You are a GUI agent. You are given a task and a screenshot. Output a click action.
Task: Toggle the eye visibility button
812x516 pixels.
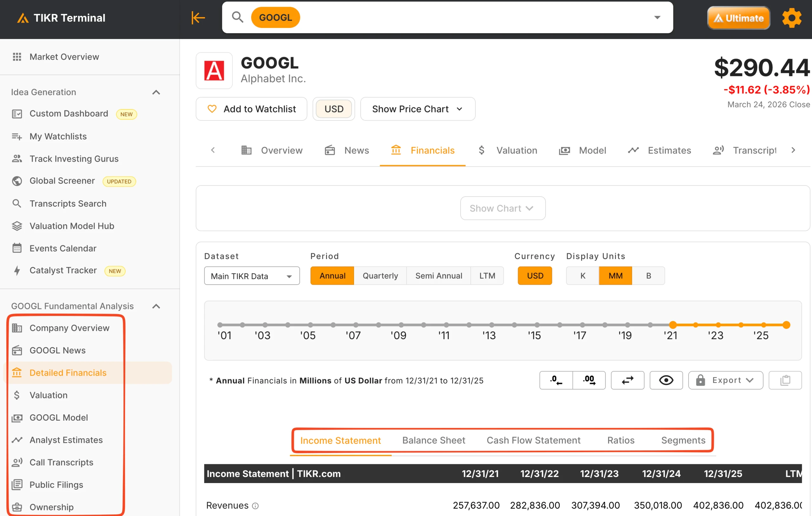pos(666,380)
